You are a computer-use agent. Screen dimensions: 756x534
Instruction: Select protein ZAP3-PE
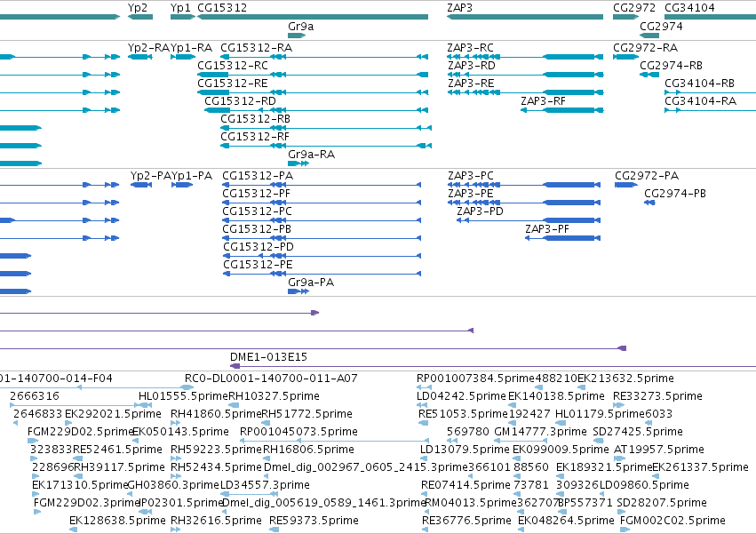tap(471, 194)
